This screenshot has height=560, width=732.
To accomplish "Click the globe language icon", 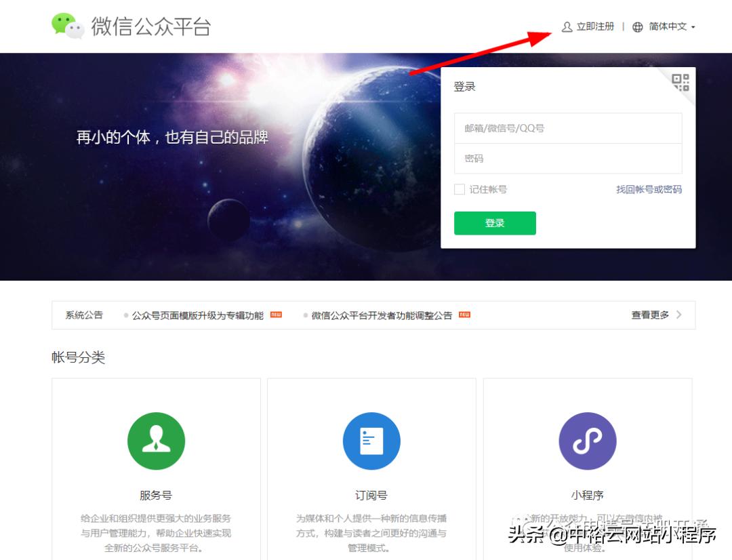I will click(x=637, y=27).
